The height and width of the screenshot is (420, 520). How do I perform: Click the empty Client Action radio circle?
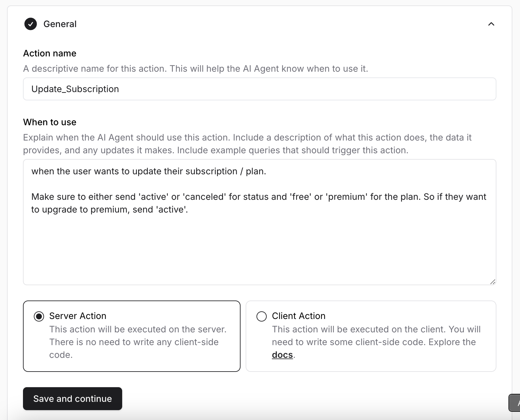coord(262,316)
